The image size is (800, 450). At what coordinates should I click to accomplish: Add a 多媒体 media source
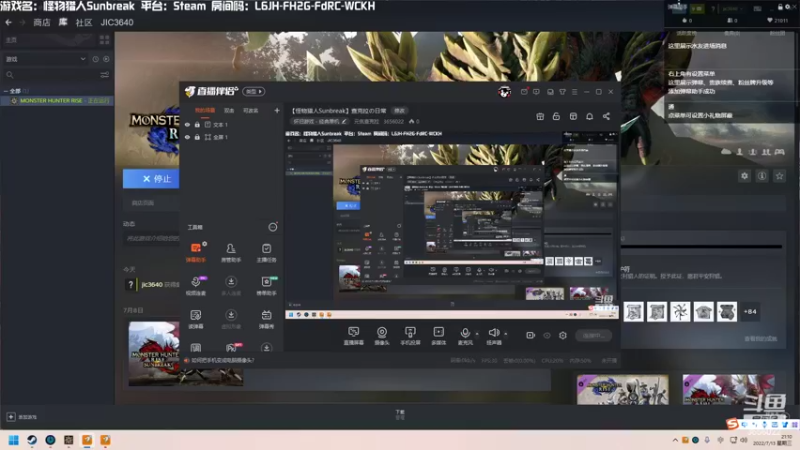(438, 336)
